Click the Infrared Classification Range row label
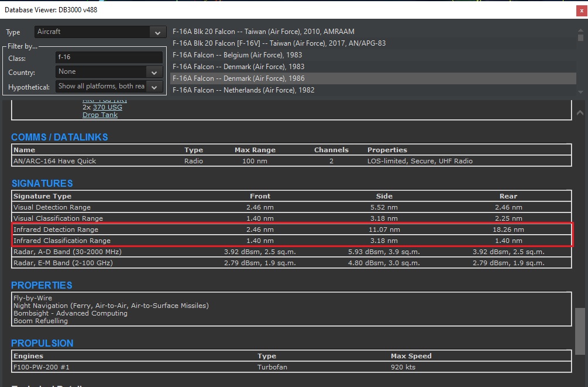This screenshot has width=588, height=387. point(62,241)
